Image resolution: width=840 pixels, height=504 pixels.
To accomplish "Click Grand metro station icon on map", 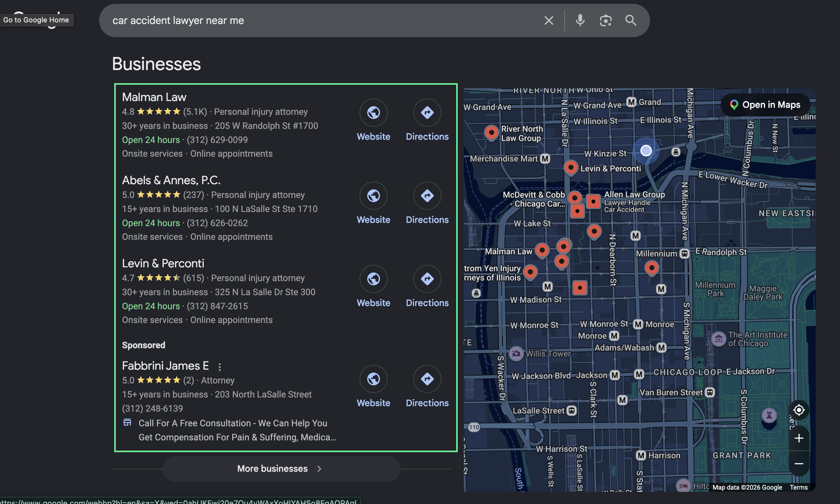I will point(631,102).
